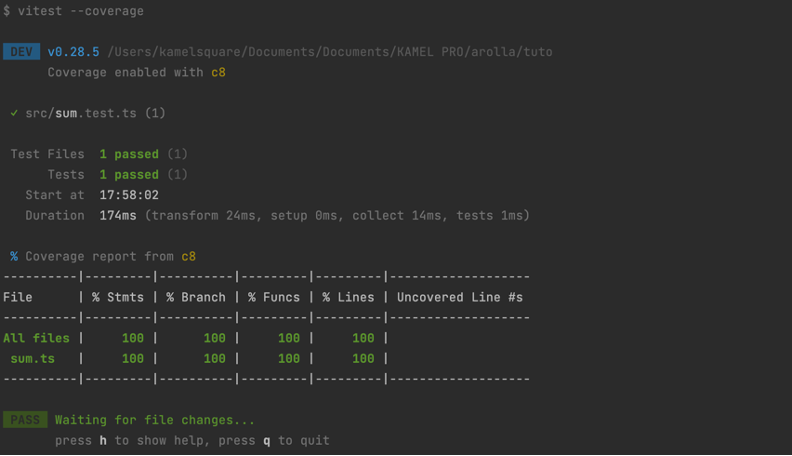
Task: Click the bold 'h' help key hint
Action: pyautogui.click(x=103, y=440)
